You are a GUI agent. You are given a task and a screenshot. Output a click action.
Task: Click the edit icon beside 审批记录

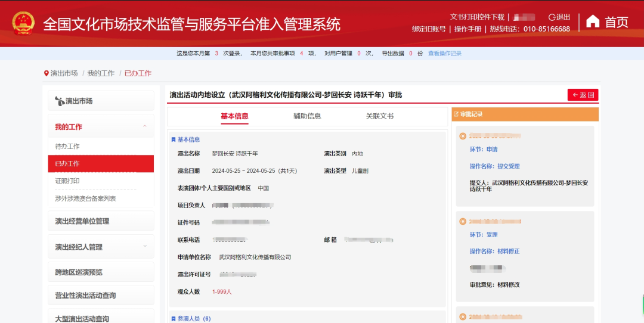[x=456, y=114]
